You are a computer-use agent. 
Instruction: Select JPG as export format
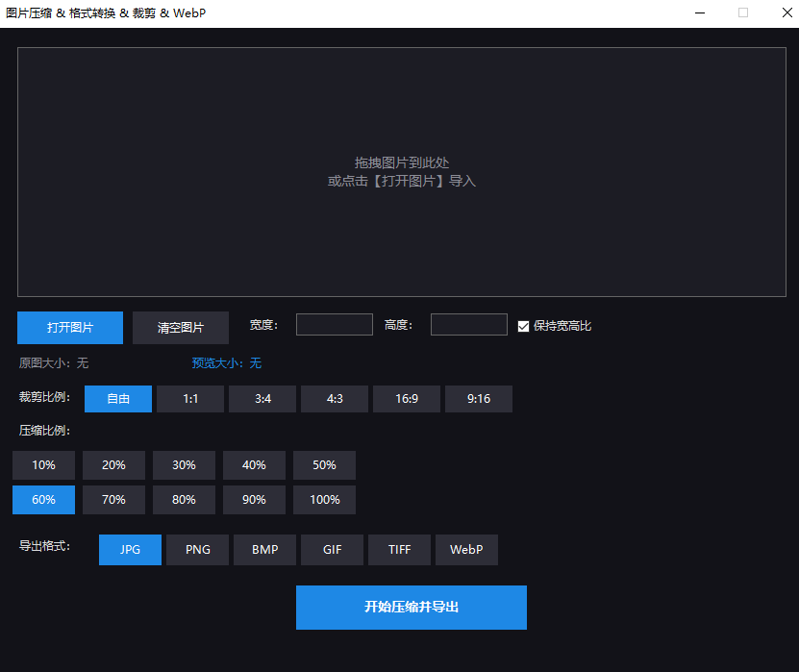click(130, 550)
